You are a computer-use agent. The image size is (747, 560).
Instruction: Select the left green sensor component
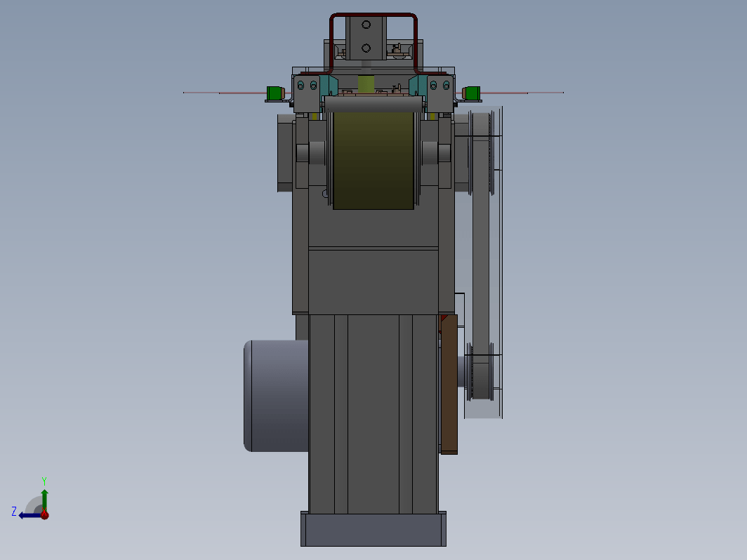(275, 93)
